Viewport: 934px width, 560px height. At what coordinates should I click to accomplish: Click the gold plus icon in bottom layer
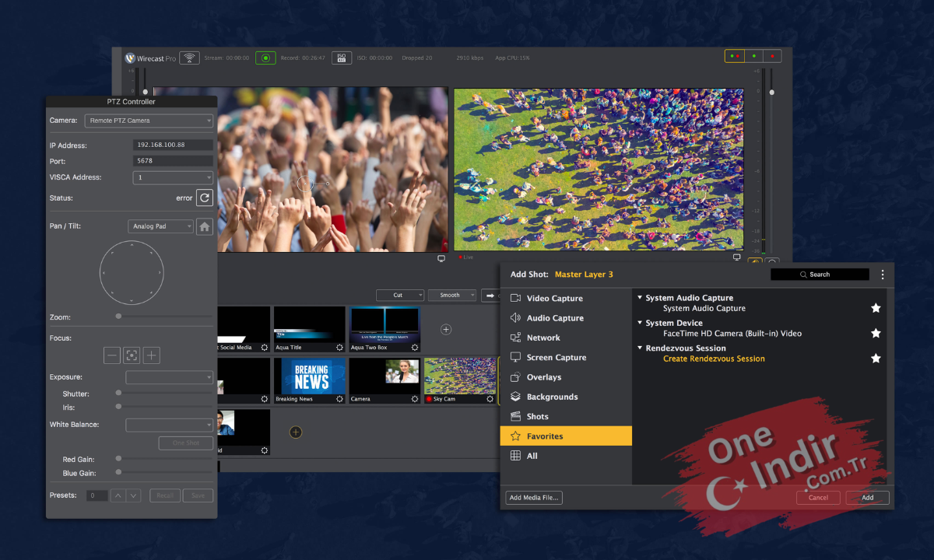click(296, 432)
